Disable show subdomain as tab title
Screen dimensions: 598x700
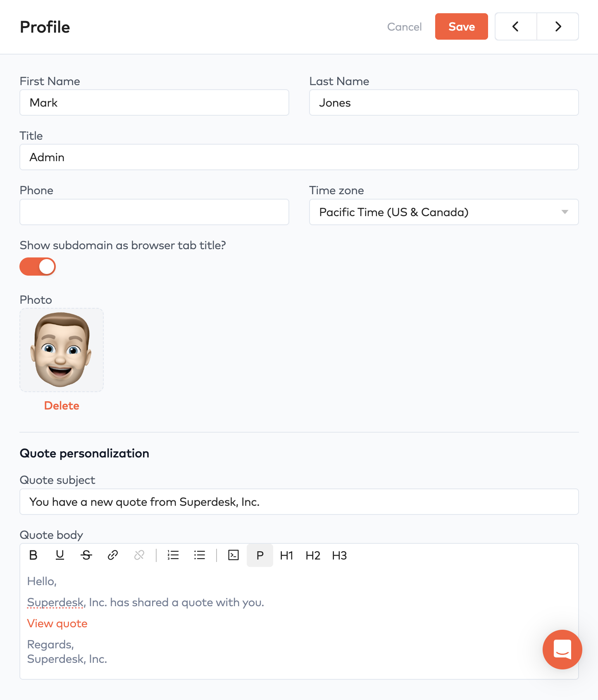click(38, 267)
